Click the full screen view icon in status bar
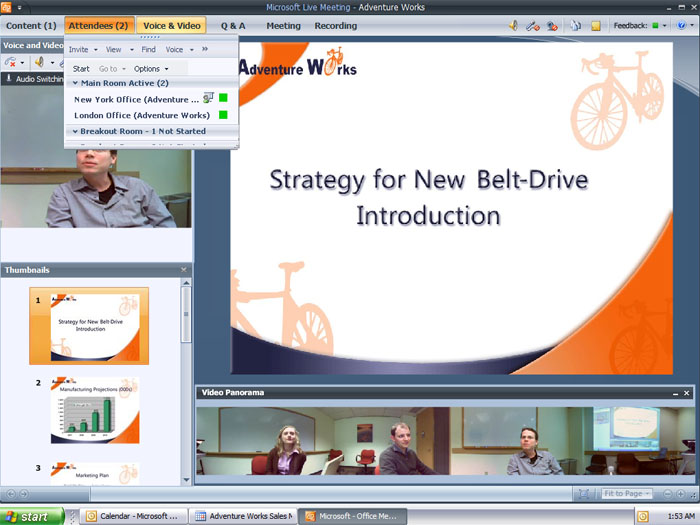This screenshot has height=525, width=700. (583, 494)
